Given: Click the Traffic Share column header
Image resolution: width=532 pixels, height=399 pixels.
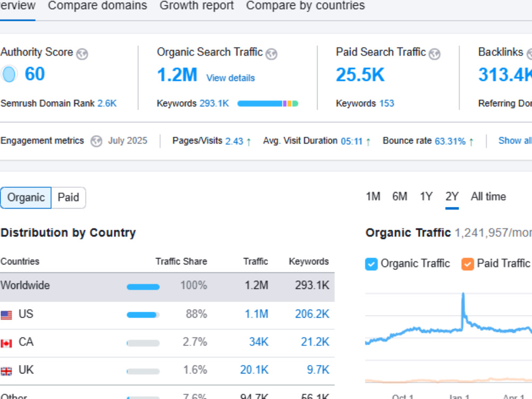Looking at the screenshot, I should pos(181,261).
